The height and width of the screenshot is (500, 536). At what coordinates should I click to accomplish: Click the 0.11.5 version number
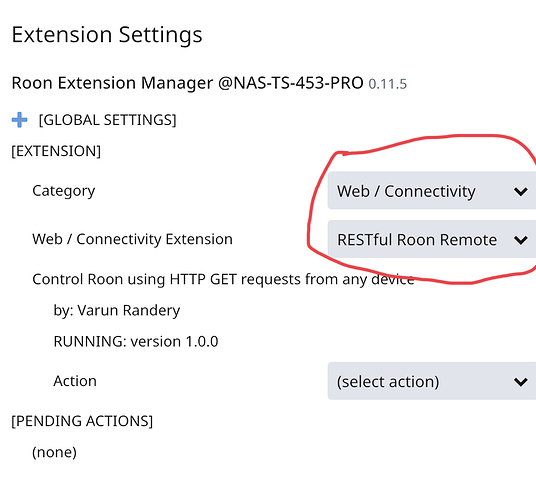[388, 84]
